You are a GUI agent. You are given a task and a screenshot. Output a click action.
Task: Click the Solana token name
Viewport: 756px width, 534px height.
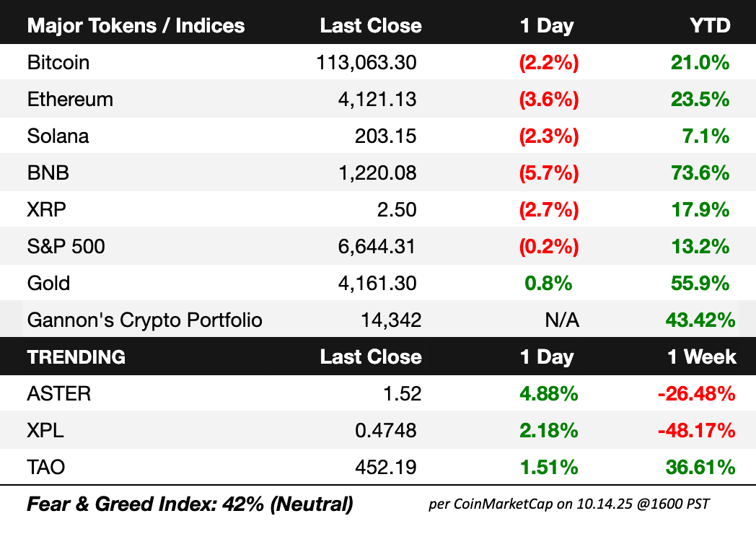[x=58, y=136]
